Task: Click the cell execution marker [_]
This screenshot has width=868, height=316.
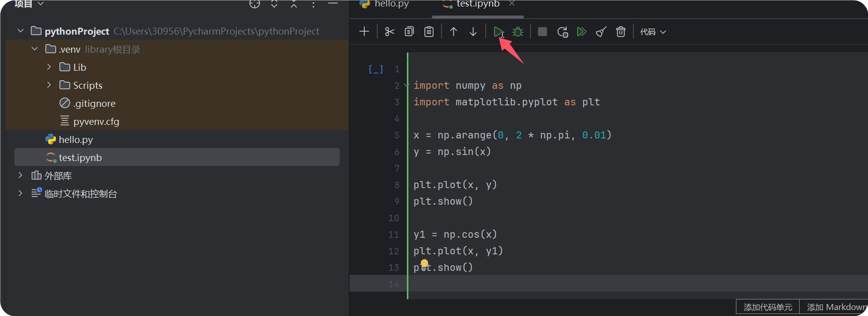Action: [376, 69]
